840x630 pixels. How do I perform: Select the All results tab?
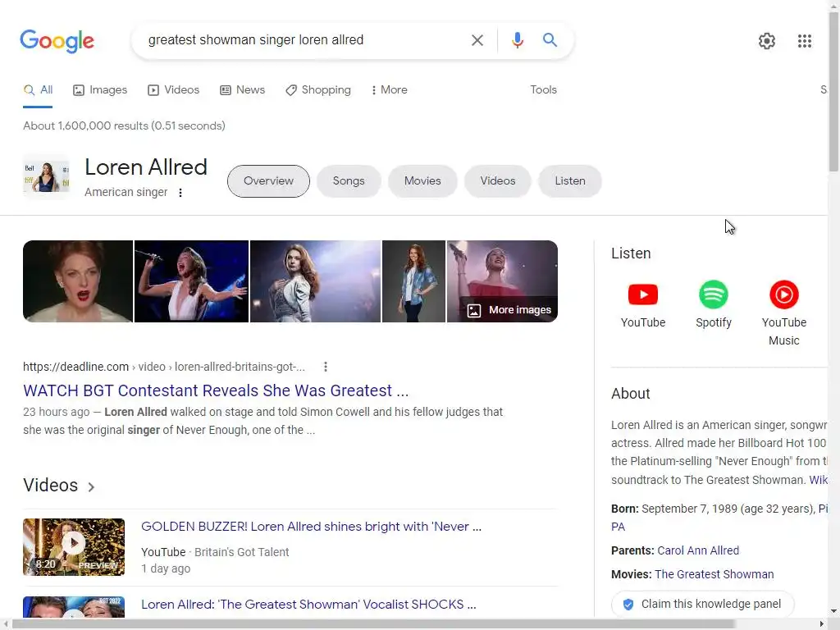click(38, 90)
